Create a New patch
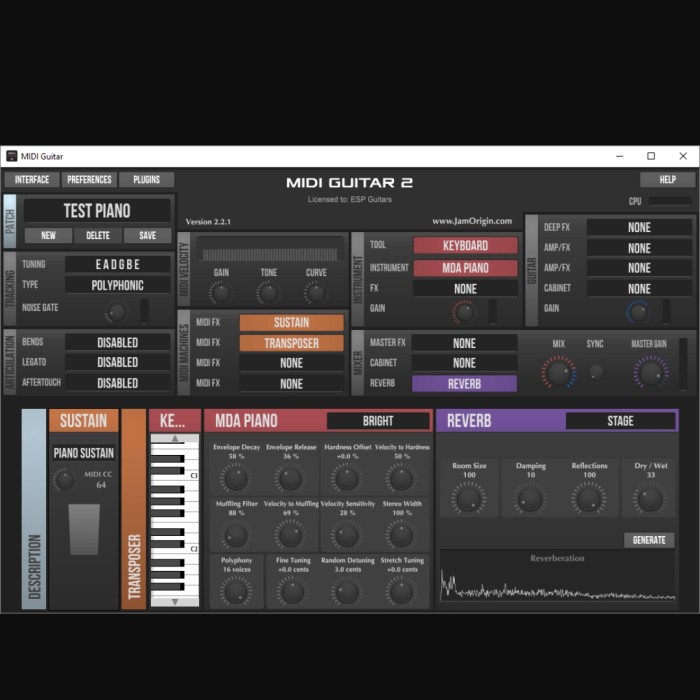 pos(48,235)
